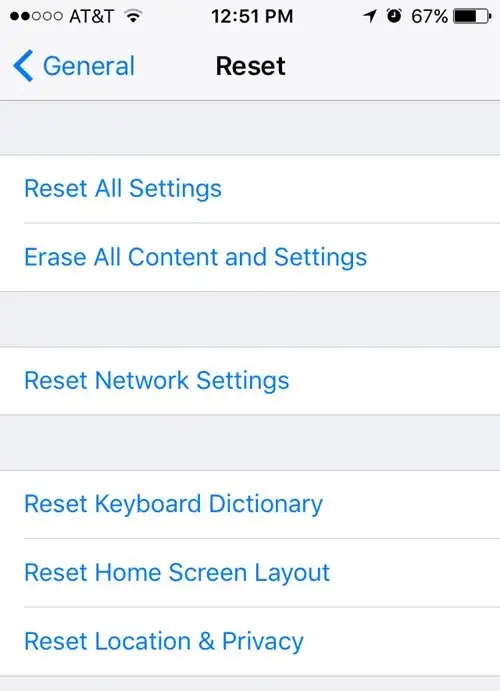This screenshot has height=691, width=500.
Task: Select Reset Network Settings
Action: 250,381
